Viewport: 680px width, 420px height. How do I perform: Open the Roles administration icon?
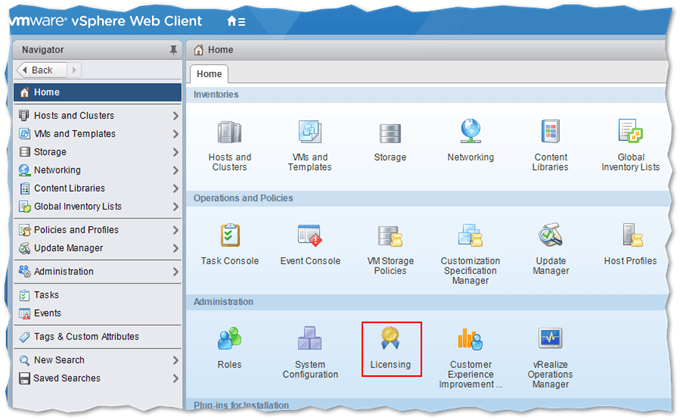click(229, 338)
